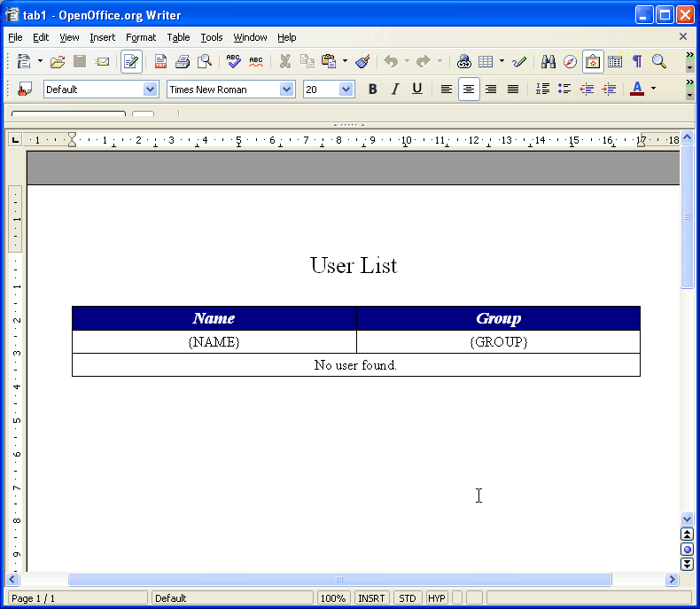This screenshot has width=700, height=609.
Task: Click the Cut scissors icon
Action: pyautogui.click(x=284, y=61)
